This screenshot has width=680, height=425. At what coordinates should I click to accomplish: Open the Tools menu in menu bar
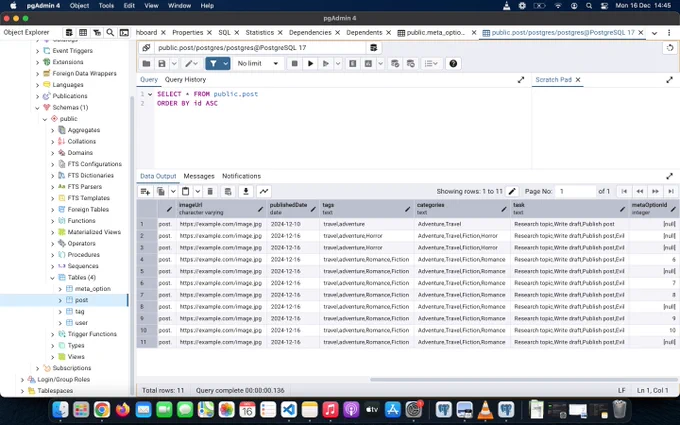coord(106,6)
